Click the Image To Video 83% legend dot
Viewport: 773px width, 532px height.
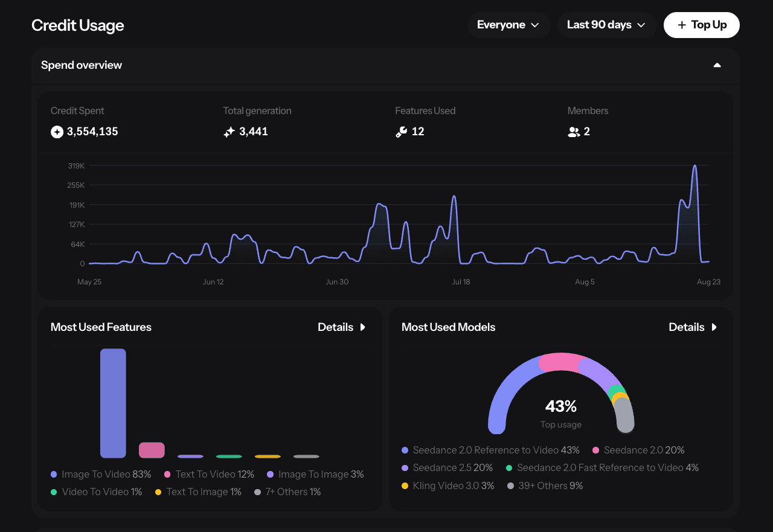[54, 475]
